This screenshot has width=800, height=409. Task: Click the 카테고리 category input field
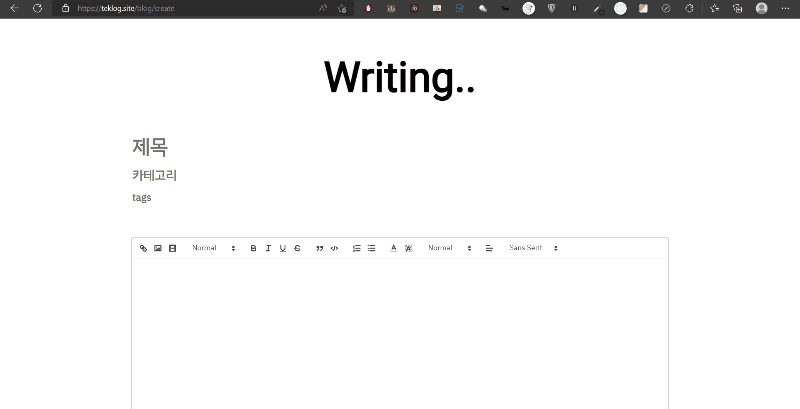[x=400, y=175]
